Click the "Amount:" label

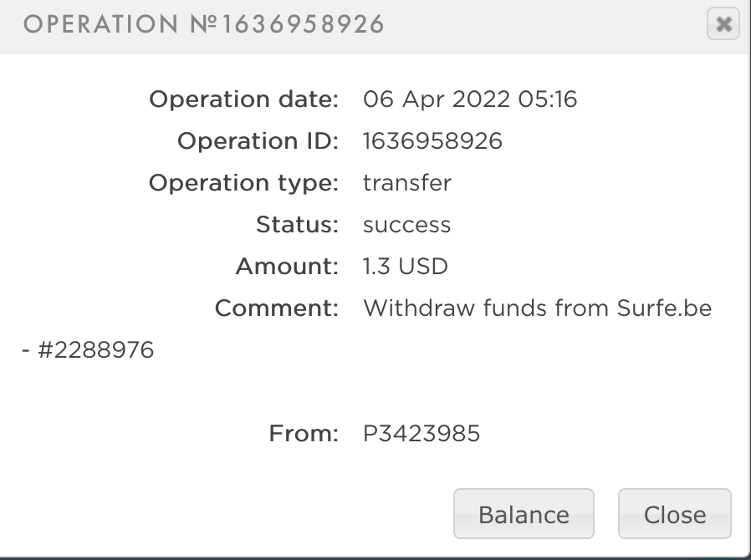(x=287, y=267)
